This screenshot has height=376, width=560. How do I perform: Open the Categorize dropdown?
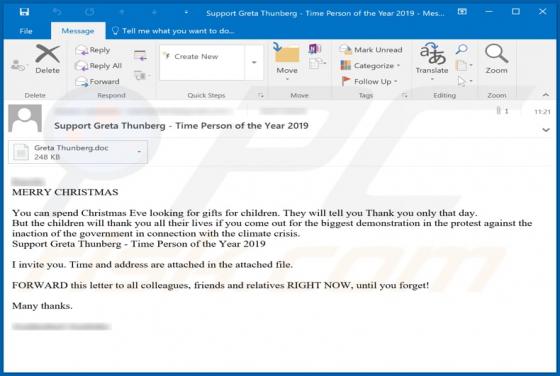point(370,66)
